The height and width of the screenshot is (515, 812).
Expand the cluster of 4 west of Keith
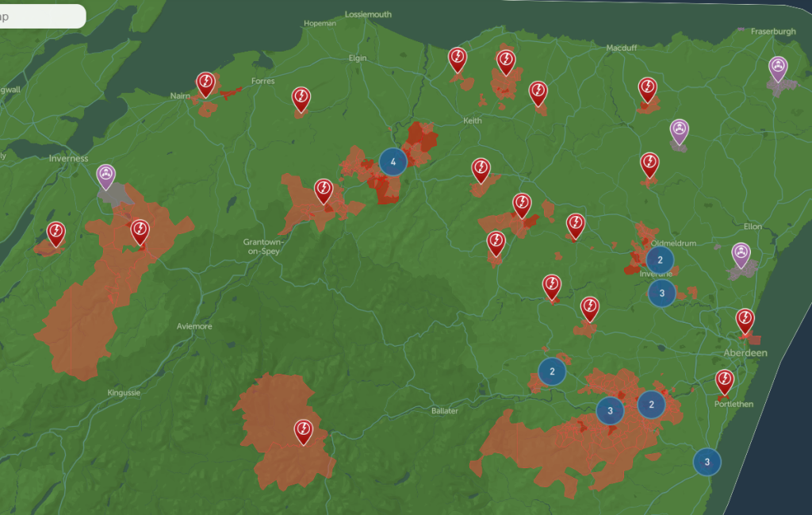(x=393, y=162)
